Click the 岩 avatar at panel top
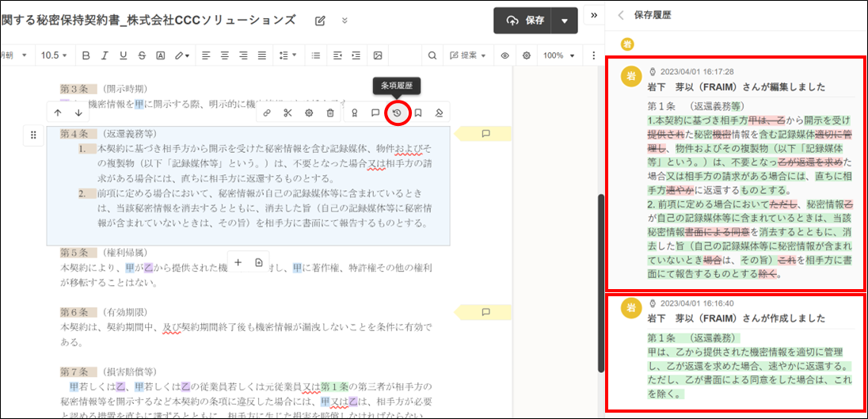This screenshot has height=419, width=868. pos(627,44)
